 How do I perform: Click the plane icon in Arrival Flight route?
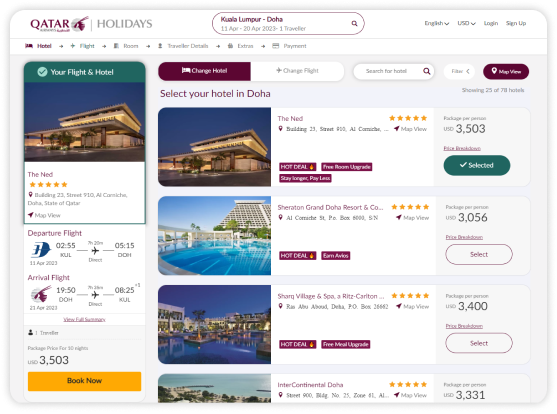pos(95,295)
